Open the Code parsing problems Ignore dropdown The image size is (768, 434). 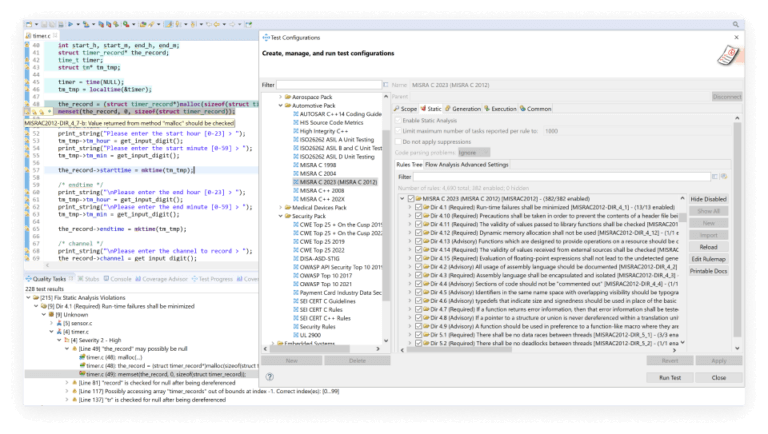pyautogui.click(x=474, y=153)
